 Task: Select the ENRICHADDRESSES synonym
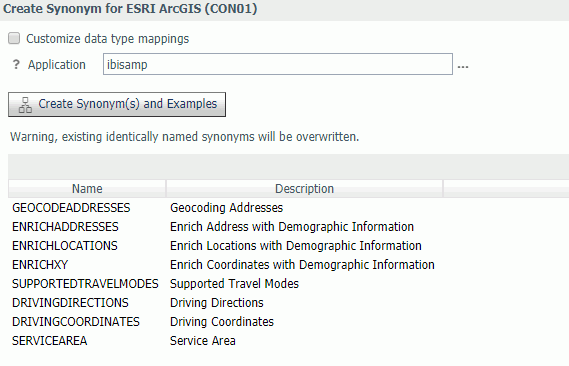click(65, 227)
